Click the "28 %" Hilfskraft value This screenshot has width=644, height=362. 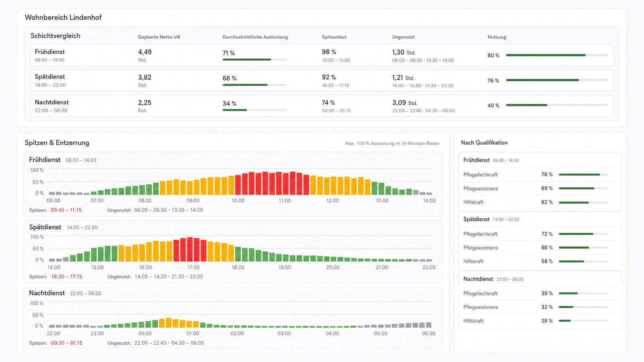pyautogui.click(x=547, y=321)
